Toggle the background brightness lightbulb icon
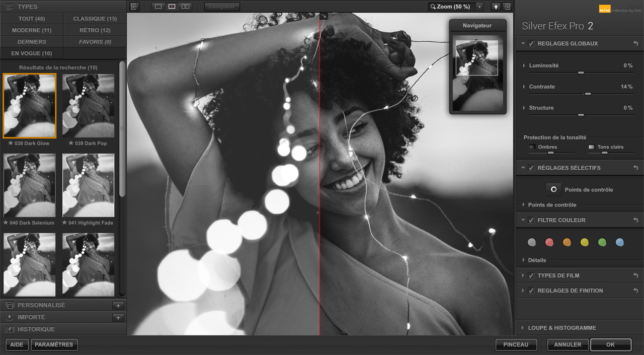644x355 pixels. pyautogui.click(x=496, y=7)
